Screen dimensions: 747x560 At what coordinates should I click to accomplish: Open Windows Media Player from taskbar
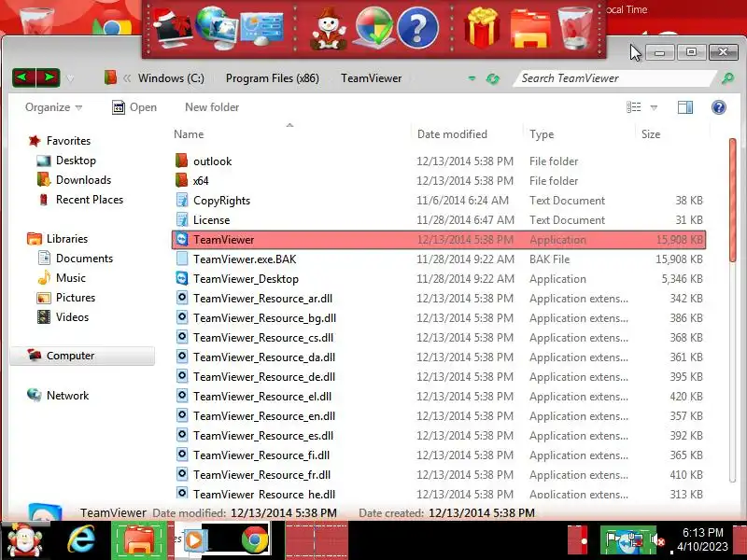(x=194, y=540)
